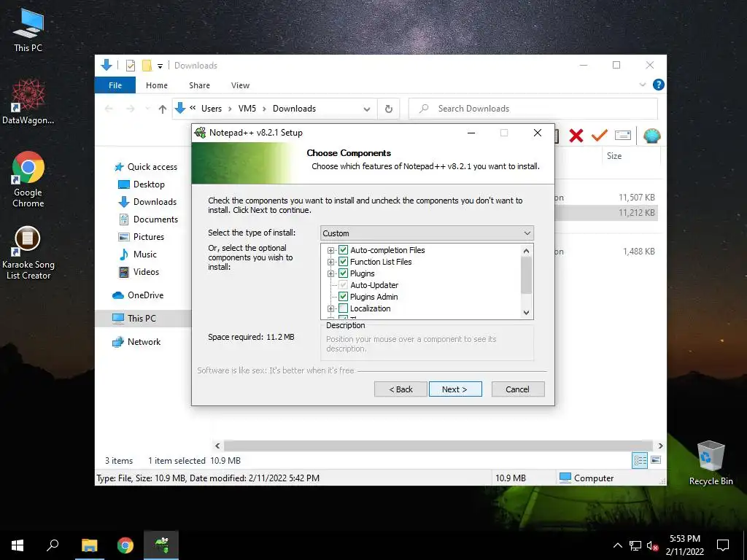Uncheck the Plugins component
Image resolution: width=747 pixels, height=560 pixels.
pyautogui.click(x=343, y=273)
